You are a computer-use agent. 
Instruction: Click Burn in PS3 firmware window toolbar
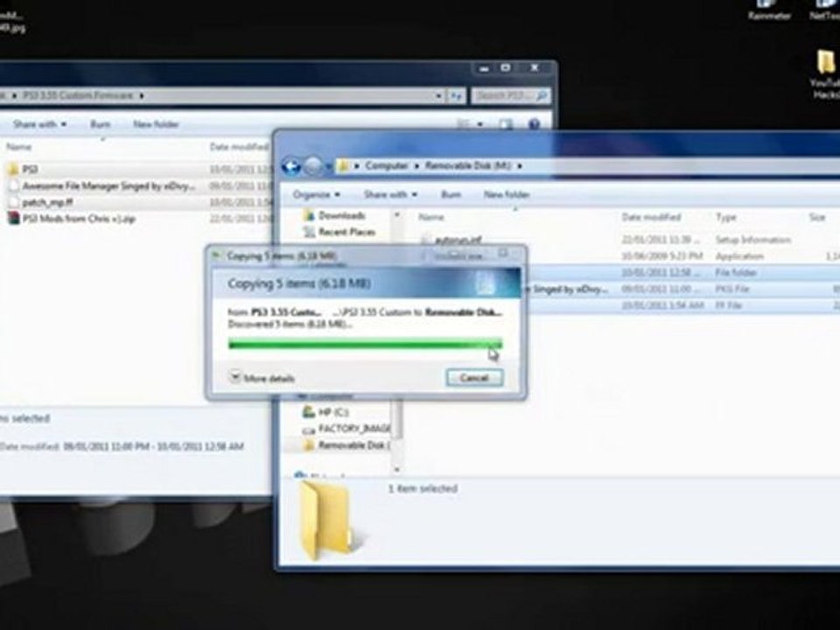(x=100, y=124)
